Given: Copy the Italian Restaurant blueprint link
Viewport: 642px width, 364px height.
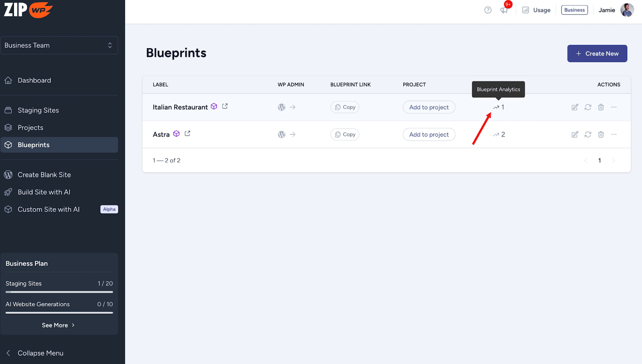Looking at the screenshot, I should click(x=345, y=107).
